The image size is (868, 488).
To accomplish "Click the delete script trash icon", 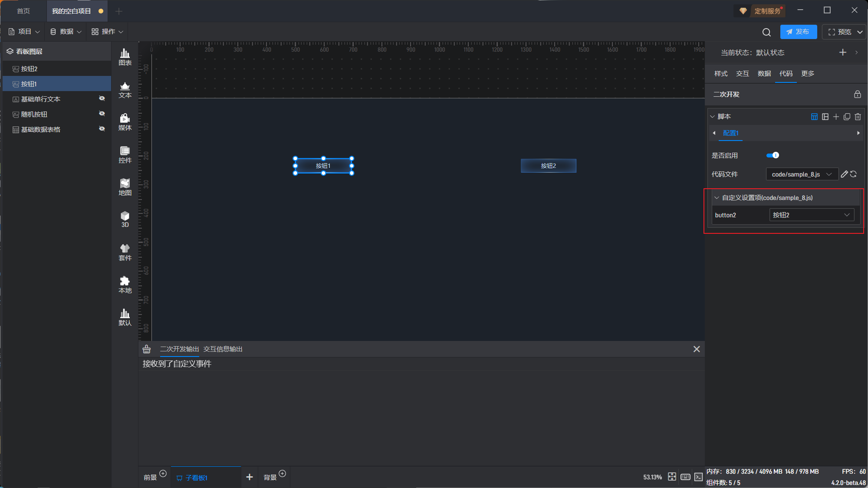I will click(858, 117).
